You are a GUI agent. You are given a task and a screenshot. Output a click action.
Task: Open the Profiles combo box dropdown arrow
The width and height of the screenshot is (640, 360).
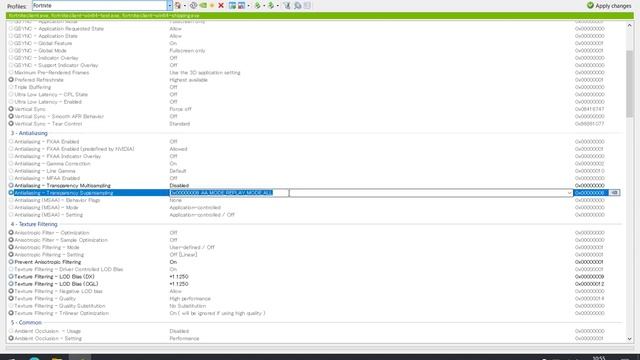pyautogui.click(x=169, y=5)
